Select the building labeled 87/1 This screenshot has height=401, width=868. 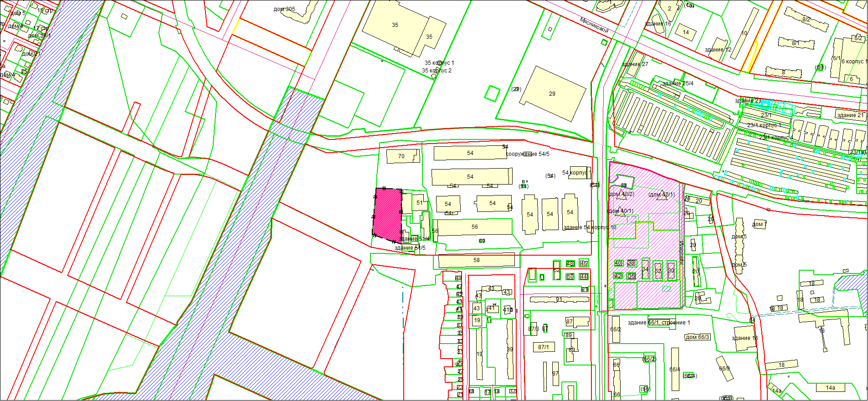544,347
